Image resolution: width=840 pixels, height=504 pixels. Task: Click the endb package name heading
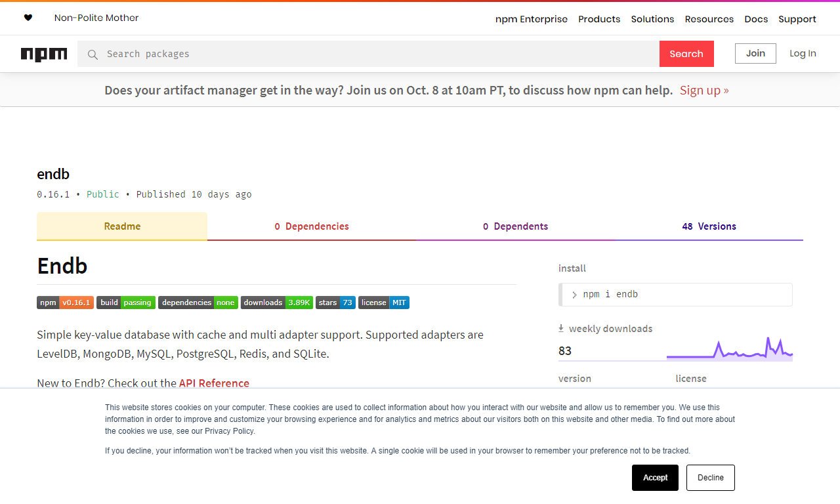tap(53, 174)
